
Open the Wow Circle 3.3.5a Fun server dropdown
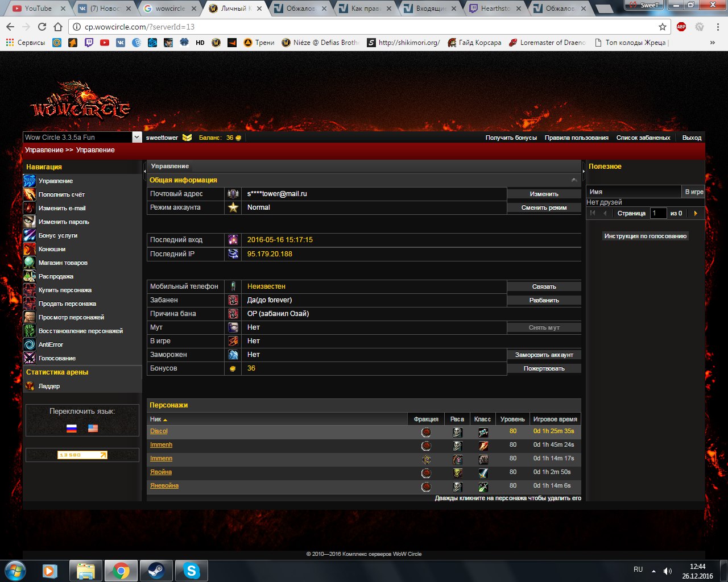(x=136, y=138)
